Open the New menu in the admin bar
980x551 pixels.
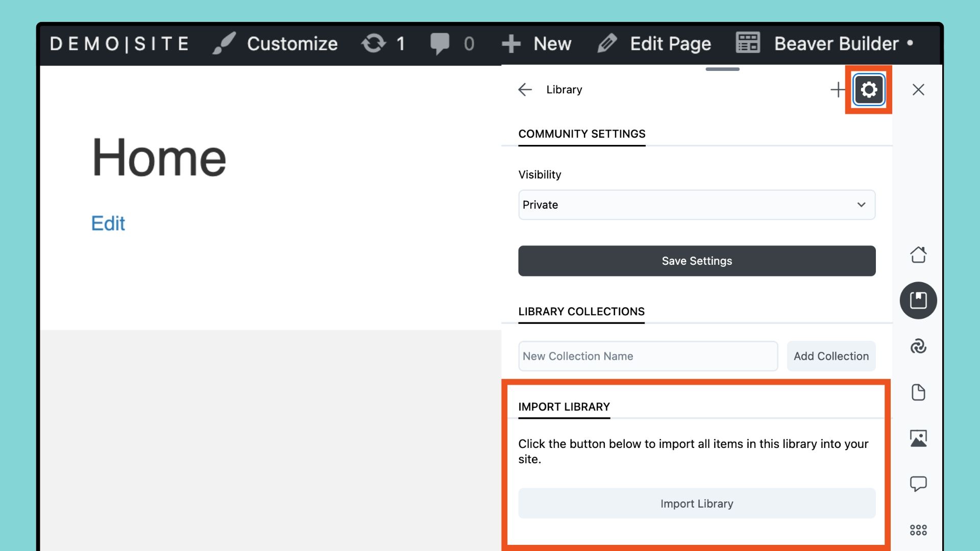pos(537,44)
